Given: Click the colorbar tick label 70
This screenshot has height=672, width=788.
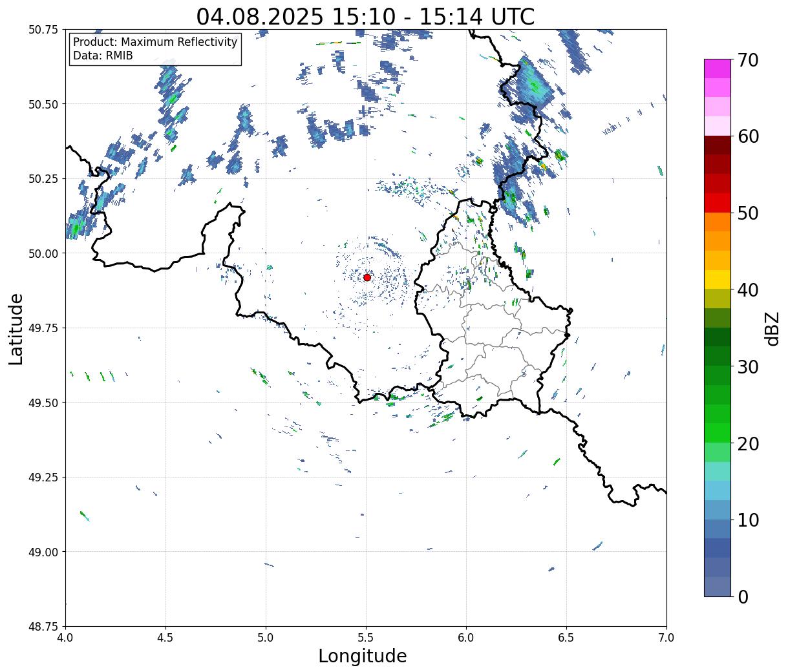Looking at the screenshot, I should [748, 60].
